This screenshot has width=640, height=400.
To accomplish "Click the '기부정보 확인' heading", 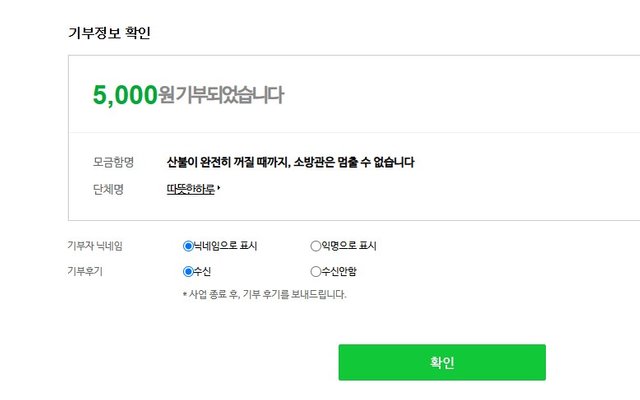I will (109, 34).
